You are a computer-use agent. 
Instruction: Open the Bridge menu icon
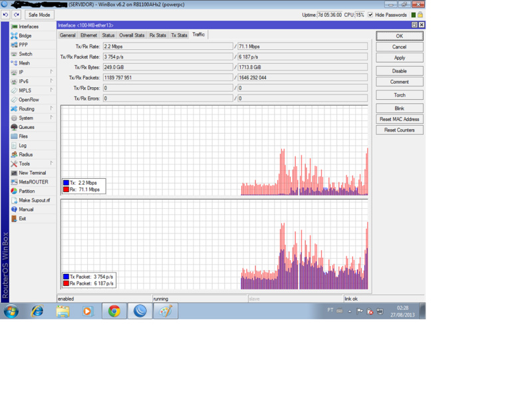pos(14,36)
